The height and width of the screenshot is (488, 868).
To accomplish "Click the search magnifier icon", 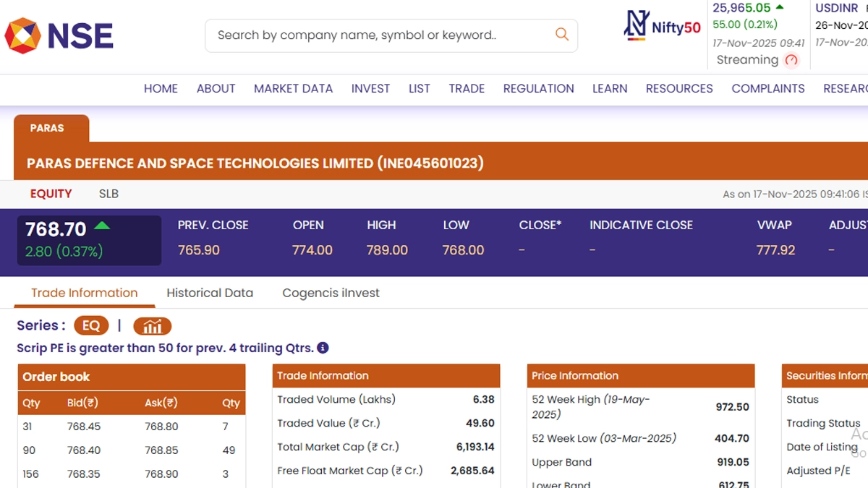I will point(561,35).
